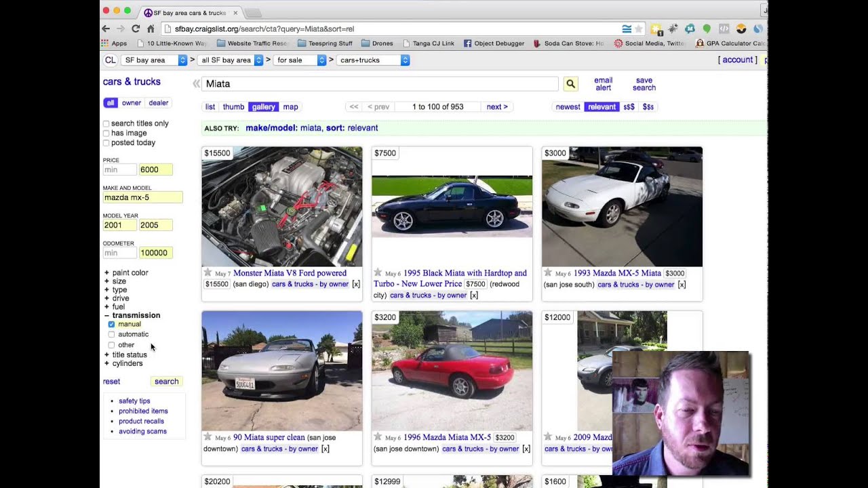Click the save search link
This screenshot has width=868, height=488.
(644, 84)
